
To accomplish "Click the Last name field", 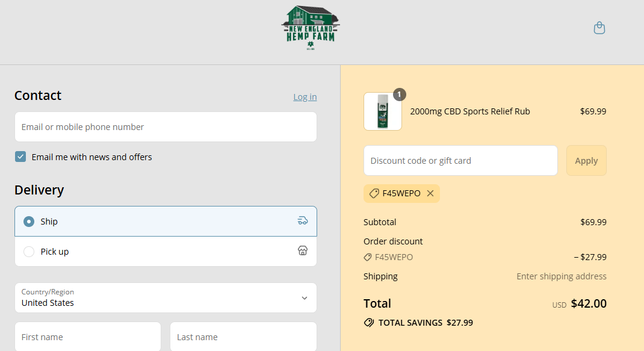I will 243,337.
